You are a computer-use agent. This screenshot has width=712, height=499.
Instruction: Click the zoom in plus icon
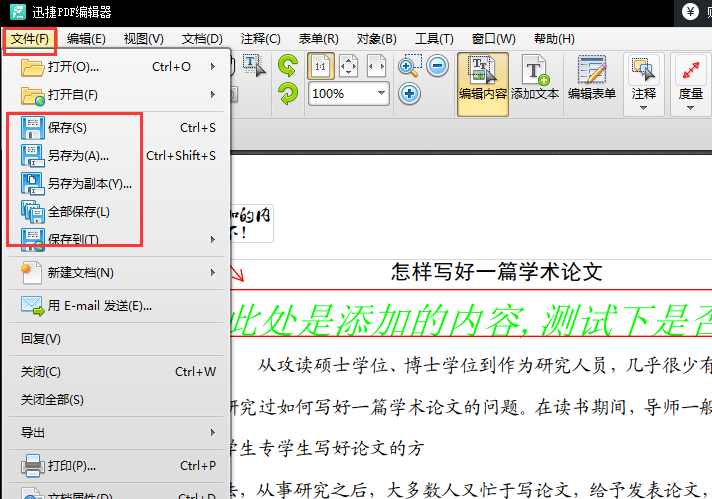[410, 94]
